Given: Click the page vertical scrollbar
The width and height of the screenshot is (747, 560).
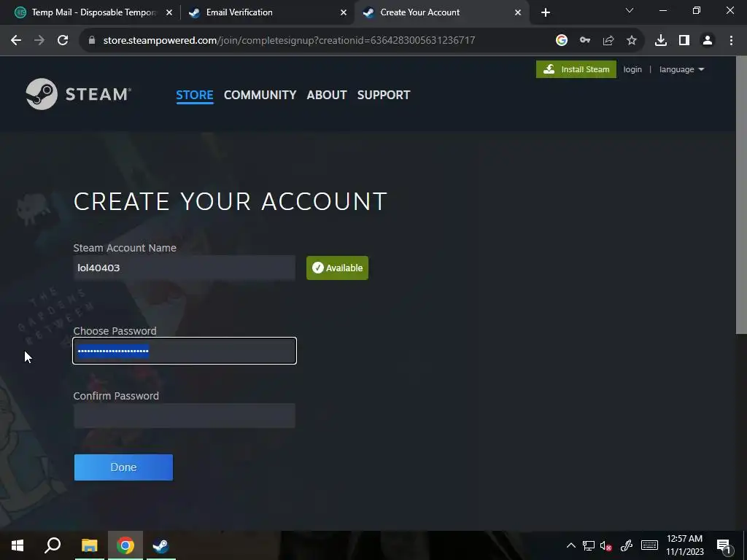Looking at the screenshot, I should pyautogui.click(x=741, y=195).
